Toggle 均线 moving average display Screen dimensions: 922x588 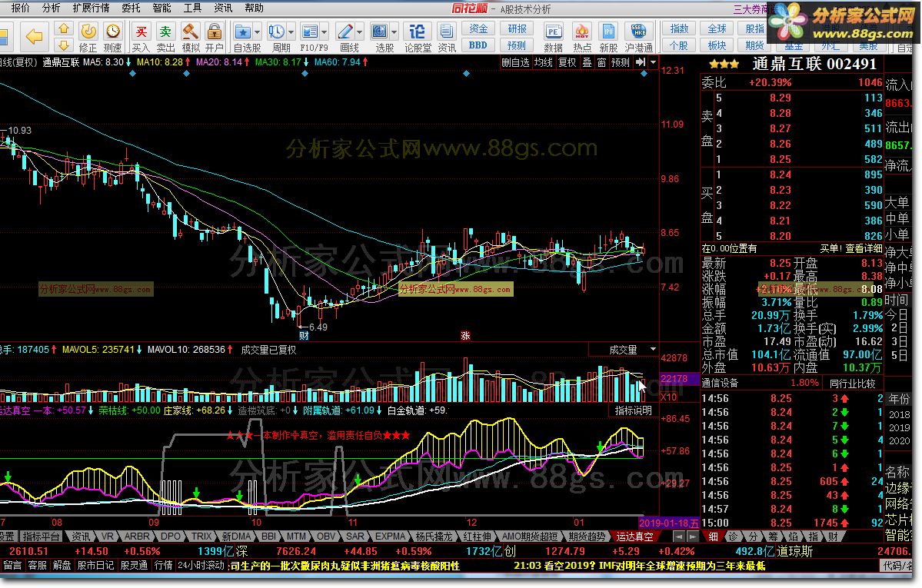[x=544, y=62]
